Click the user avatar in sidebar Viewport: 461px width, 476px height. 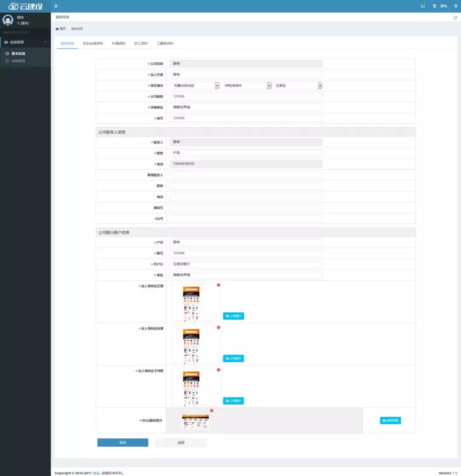8,20
